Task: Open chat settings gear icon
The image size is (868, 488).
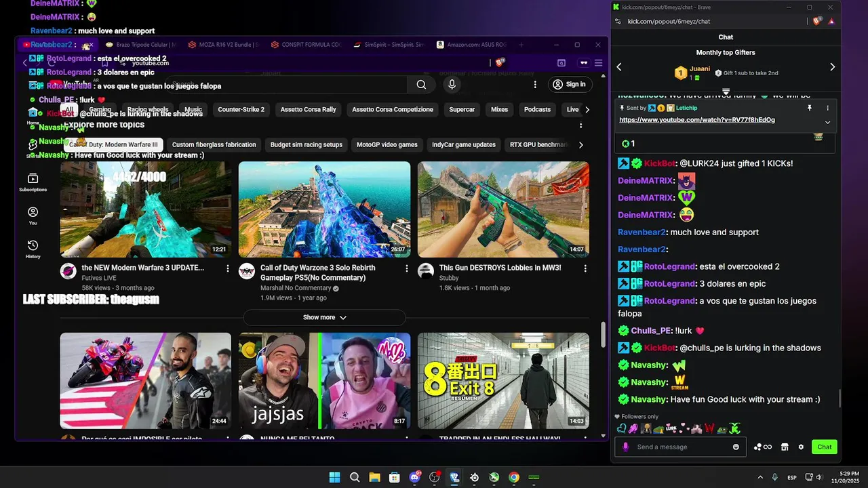Action: tap(801, 447)
